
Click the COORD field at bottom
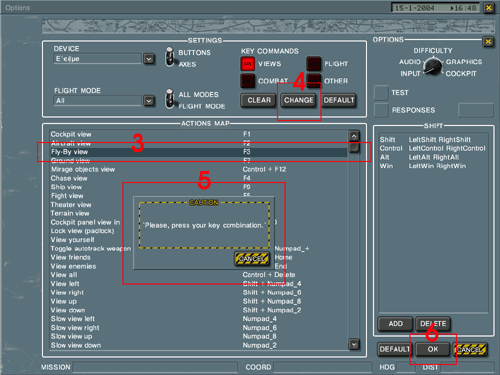(x=322, y=367)
